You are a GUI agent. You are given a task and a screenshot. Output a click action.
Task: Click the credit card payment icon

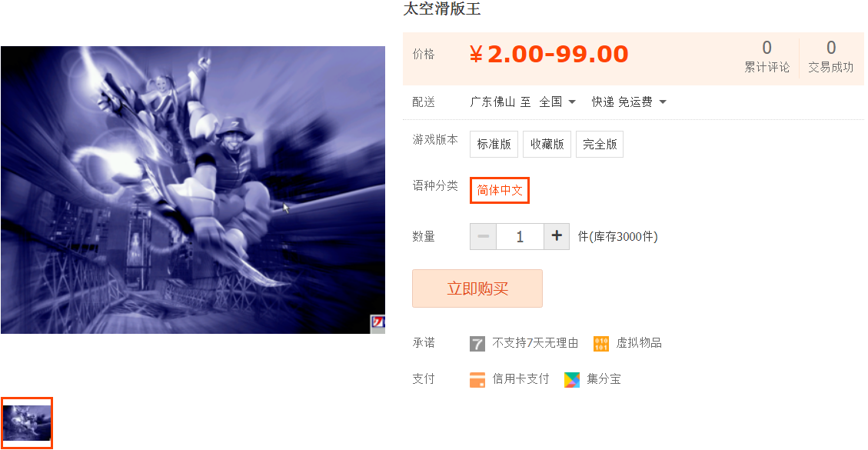coord(477,380)
